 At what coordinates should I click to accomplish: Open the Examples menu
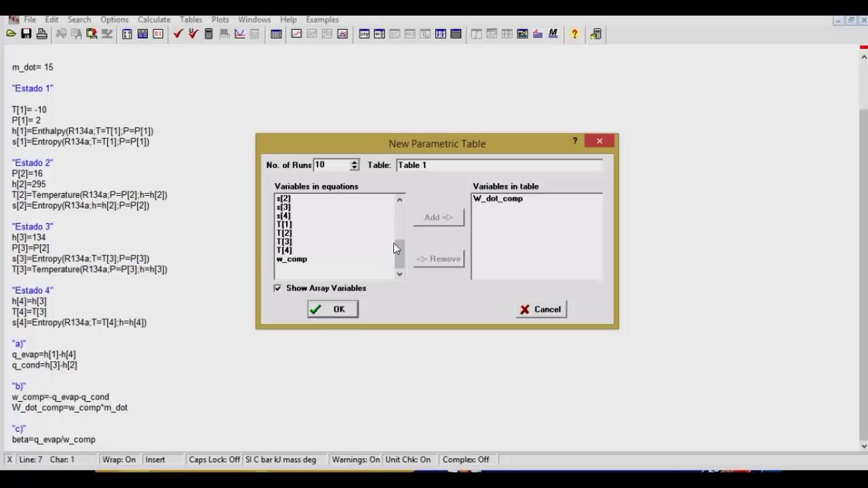pyautogui.click(x=322, y=20)
